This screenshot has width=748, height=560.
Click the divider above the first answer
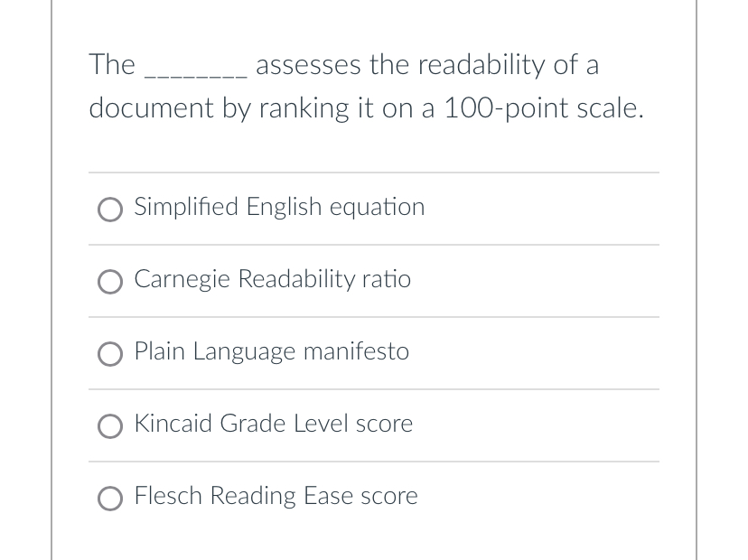pos(373,173)
